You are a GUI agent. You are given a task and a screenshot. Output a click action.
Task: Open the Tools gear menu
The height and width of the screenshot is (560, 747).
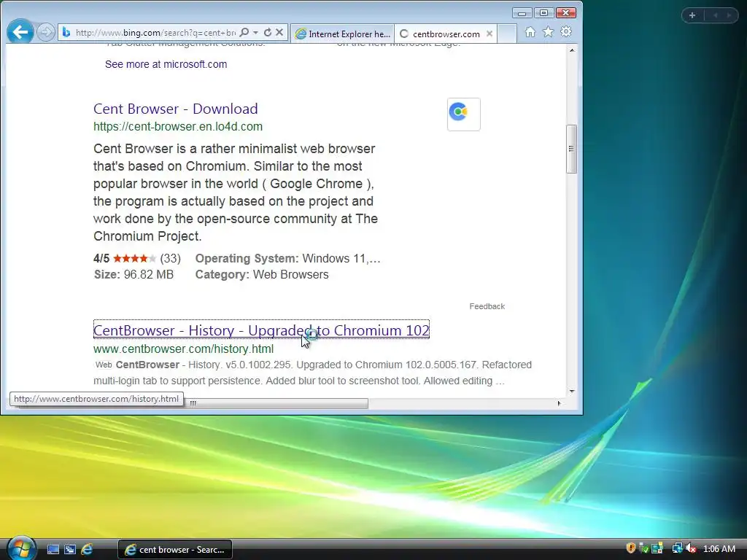click(566, 32)
